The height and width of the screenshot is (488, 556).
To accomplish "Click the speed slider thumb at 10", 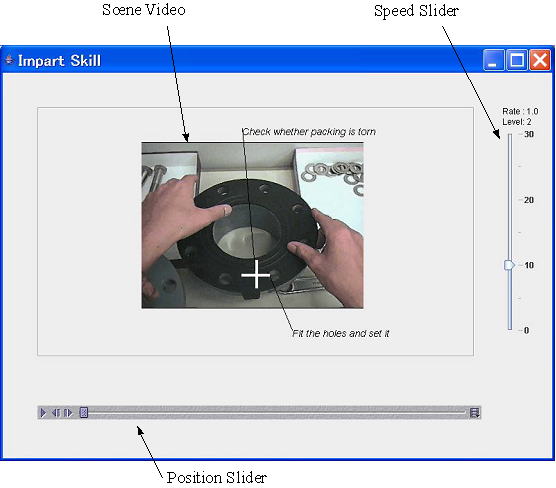I will tap(510, 265).
